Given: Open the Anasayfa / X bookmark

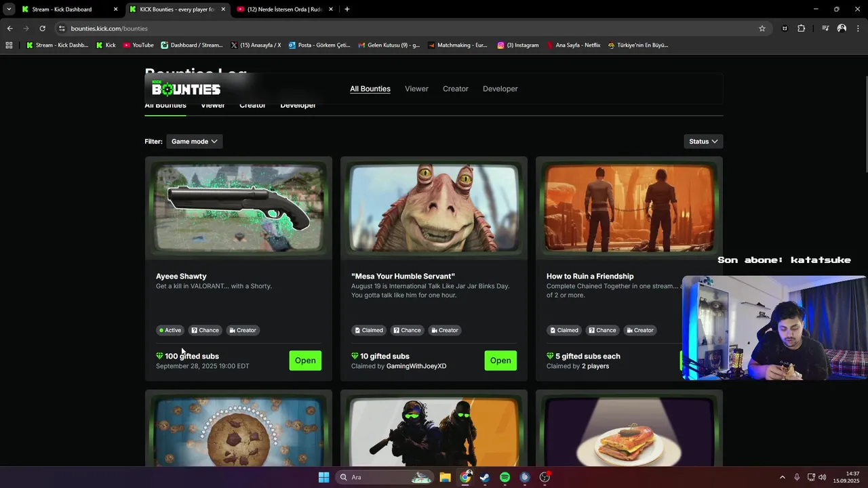Looking at the screenshot, I should (256, 45).
